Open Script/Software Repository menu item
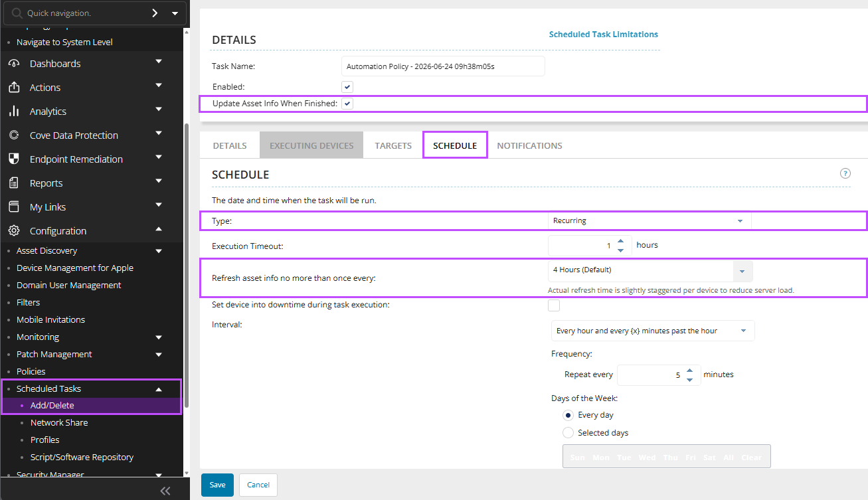 [82, 458]
